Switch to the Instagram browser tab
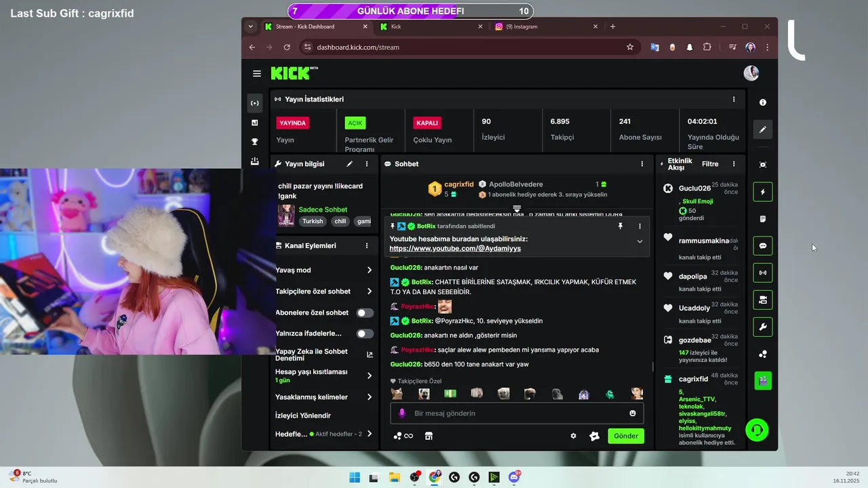The image size is (868, 488). [x=546, y=26]
